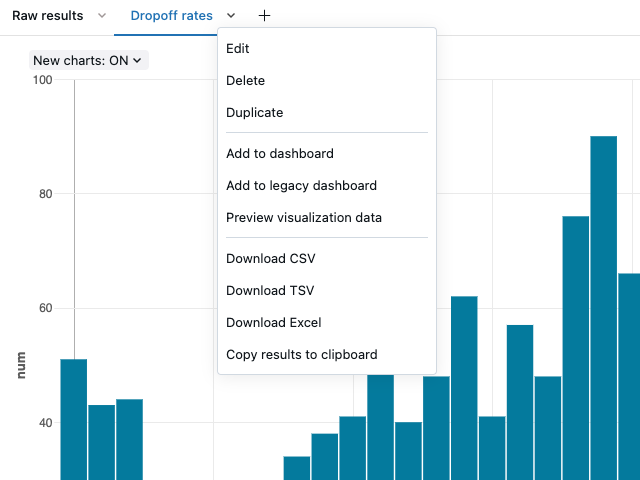640x480 pixels.
Task: Select Delete in the dropdown menu
Action: pyautogui.click(x=245, y=80)
